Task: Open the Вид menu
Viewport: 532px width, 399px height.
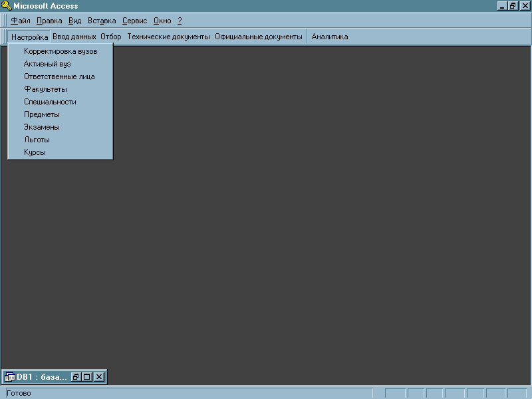Action: pyautogui.click(x=74, y=21)
